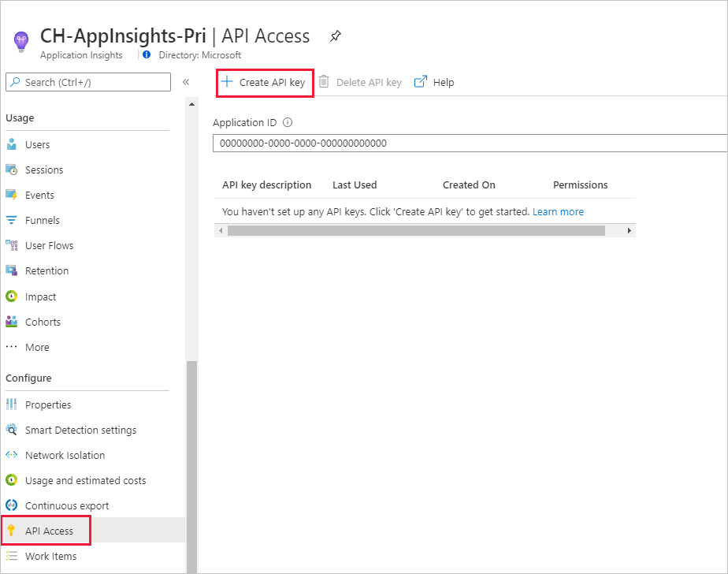Click the horizontal scrollbar thumb
The width and height of the screenshot is (728, 574).
pyautogui.click(x=417, y=230)
